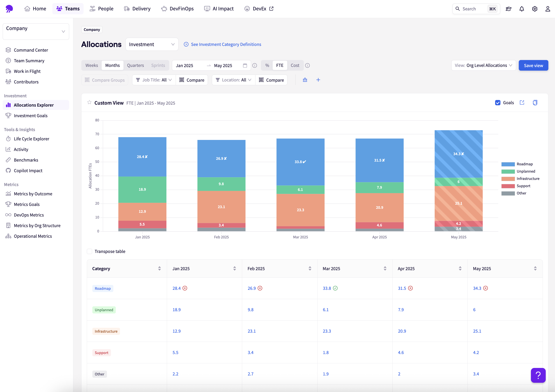Switch display unit to Cost
555x392 pixels.
tap(295, 66)
